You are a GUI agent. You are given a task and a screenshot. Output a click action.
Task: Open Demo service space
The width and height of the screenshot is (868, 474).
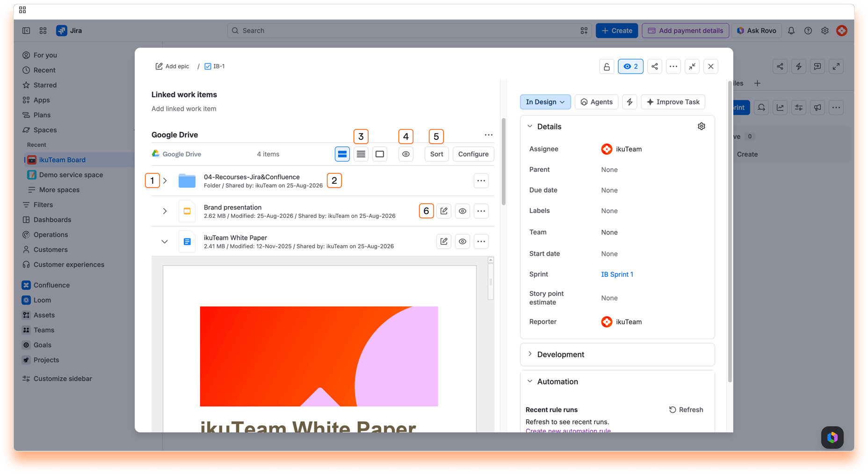click(x=71, y=174)
